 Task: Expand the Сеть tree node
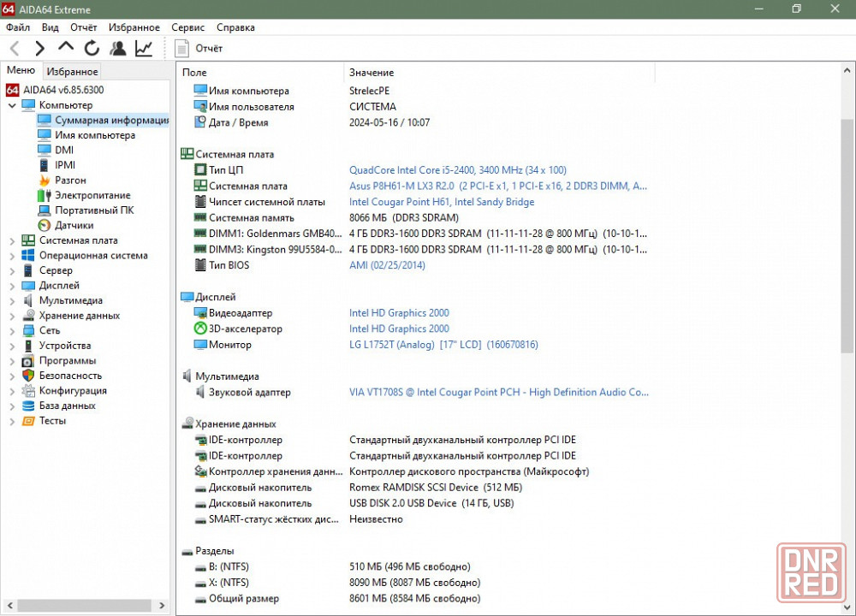[x=12, y=330]
